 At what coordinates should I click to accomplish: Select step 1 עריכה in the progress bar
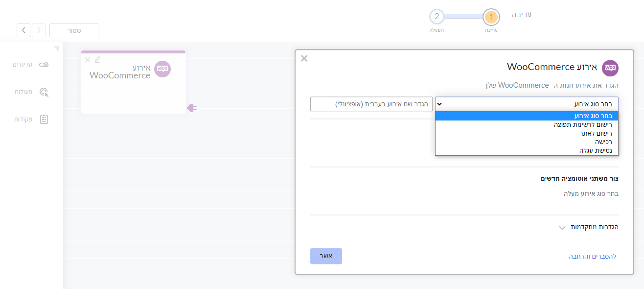pyautogui.click(x=491, y=18)
